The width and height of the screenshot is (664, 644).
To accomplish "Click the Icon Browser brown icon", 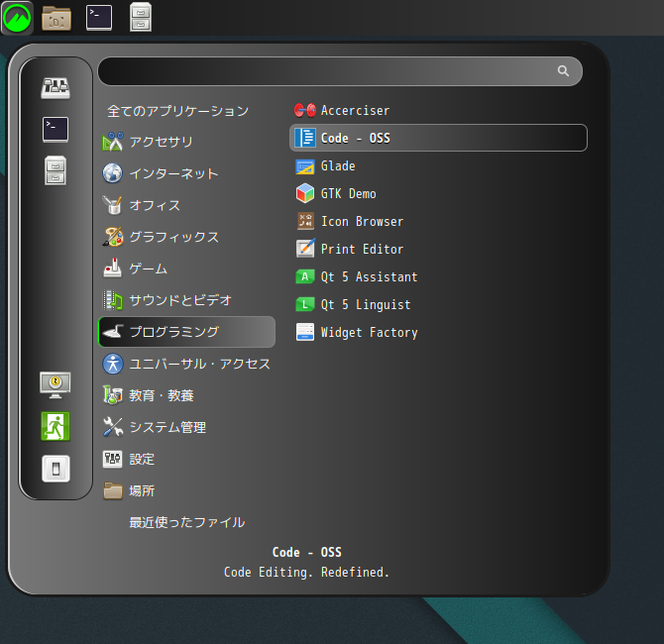I will (x=305, y=221).
